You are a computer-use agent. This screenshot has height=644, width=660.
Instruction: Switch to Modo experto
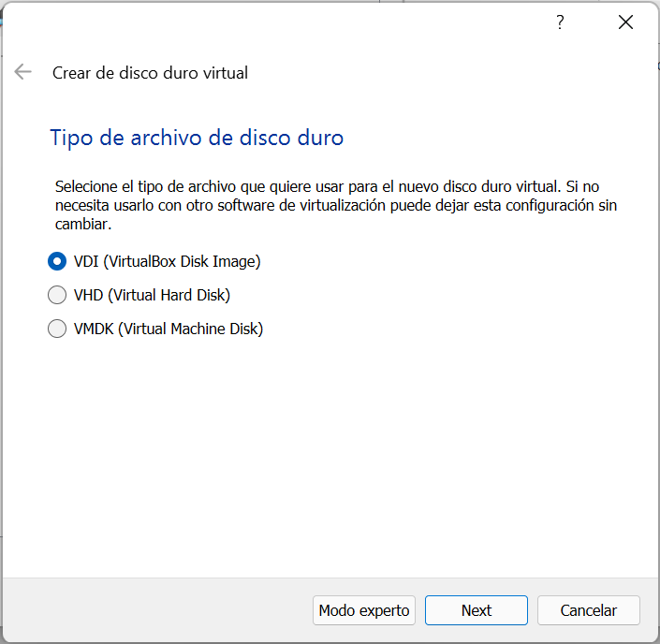pos(364,610)
